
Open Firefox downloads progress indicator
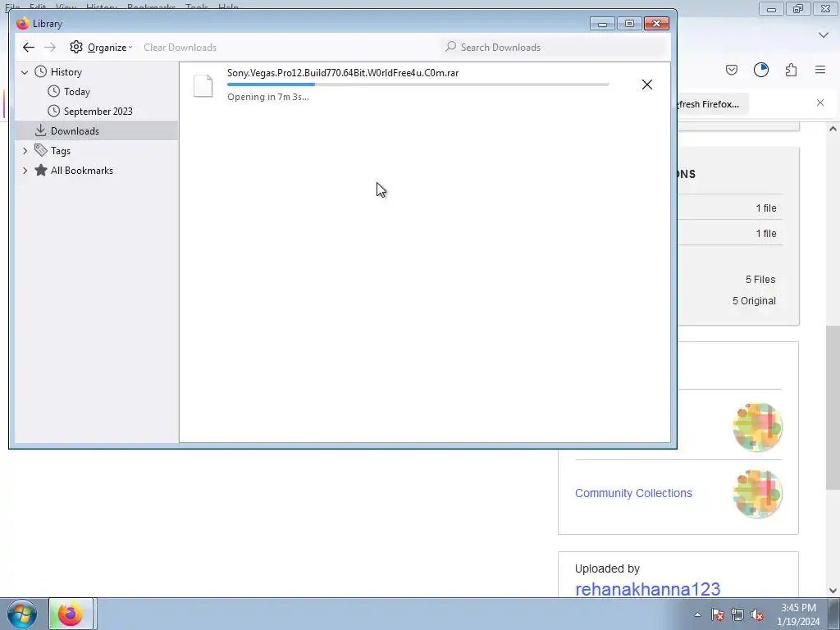pyautogui.click(x=761, y=70)
